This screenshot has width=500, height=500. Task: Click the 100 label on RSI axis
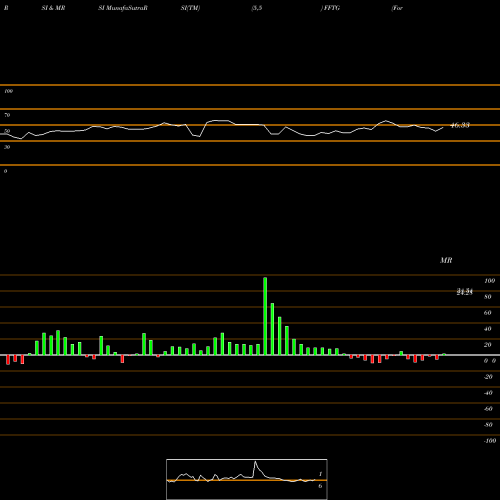(8, 91)
